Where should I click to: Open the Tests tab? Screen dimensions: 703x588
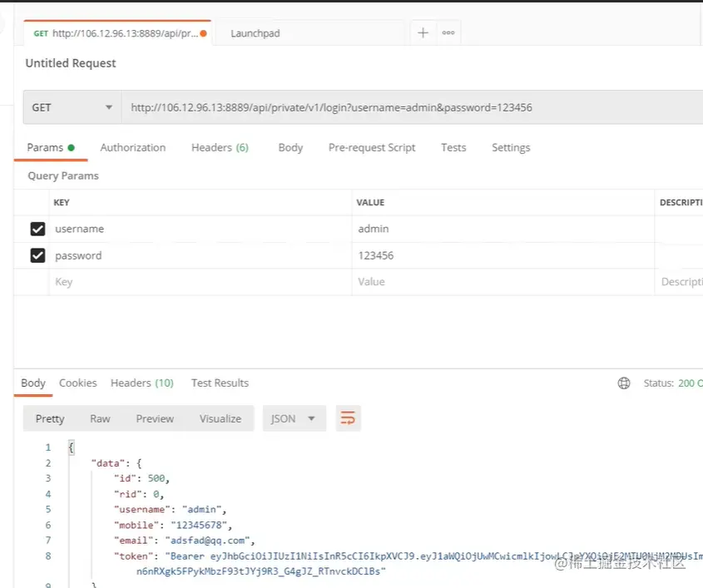(x=453, y=148)
